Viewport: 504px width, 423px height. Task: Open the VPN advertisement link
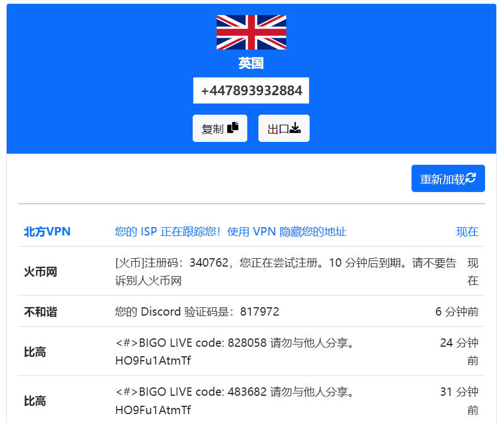tap(232, 232)
